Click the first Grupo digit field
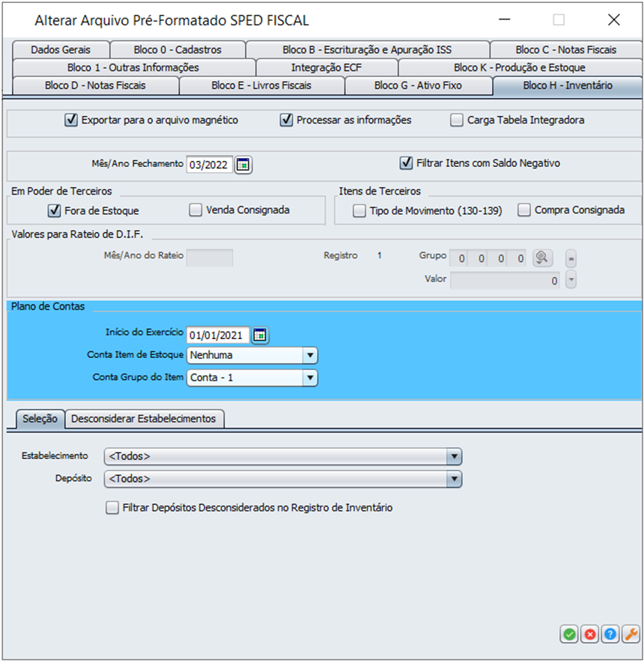Image resolution: width=644 pixels, height=662 pixels. click(x=459, y=258)
